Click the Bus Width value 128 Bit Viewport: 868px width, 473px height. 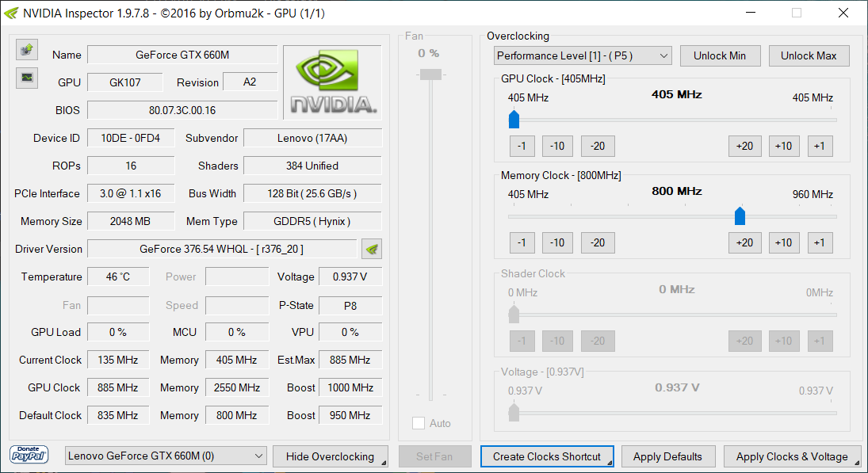(313, 193)
